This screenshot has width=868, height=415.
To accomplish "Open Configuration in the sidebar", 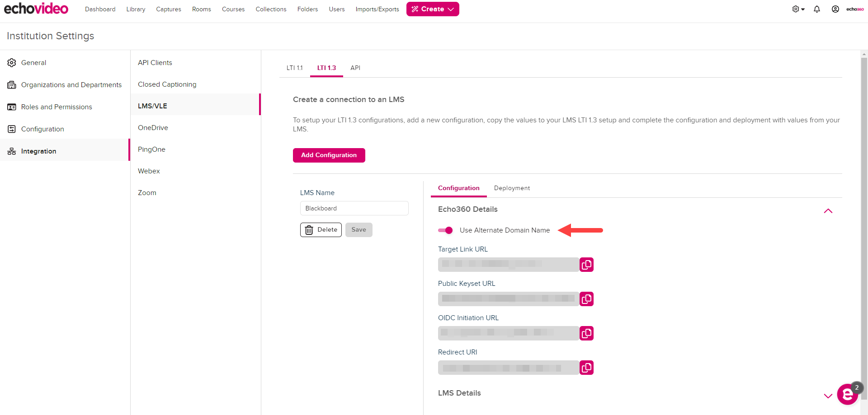I will [65, 129].
